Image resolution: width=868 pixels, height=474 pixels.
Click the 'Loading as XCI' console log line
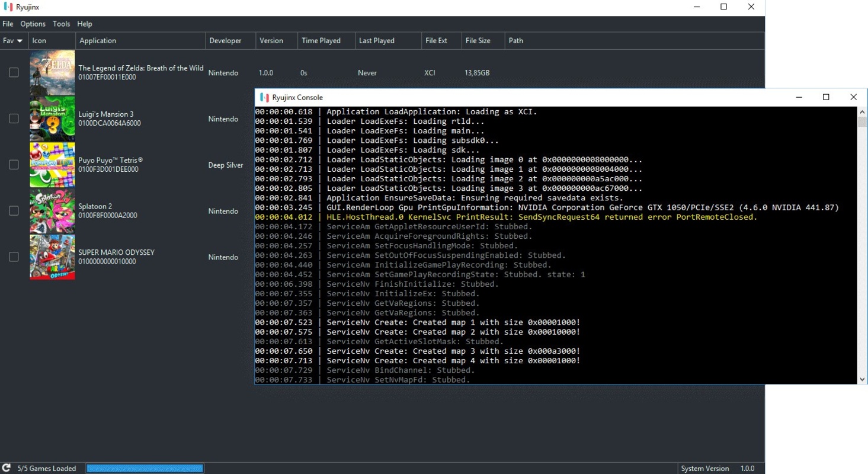click(396, 111)
